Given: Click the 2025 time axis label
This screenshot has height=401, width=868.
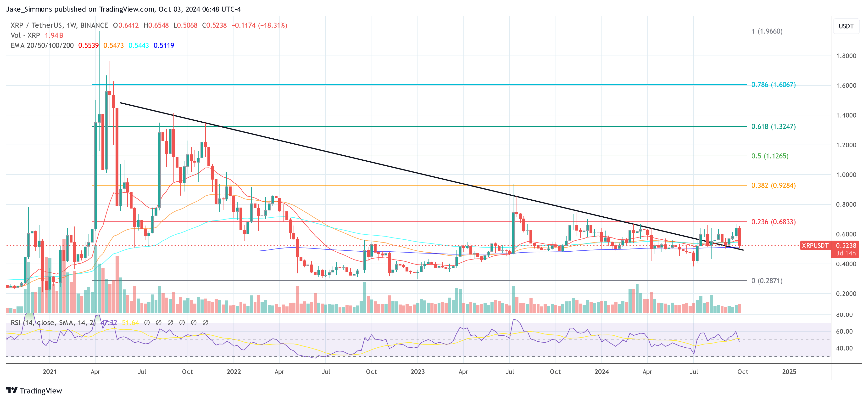Looking at the screenshot, I should click(x=789, y=372).
